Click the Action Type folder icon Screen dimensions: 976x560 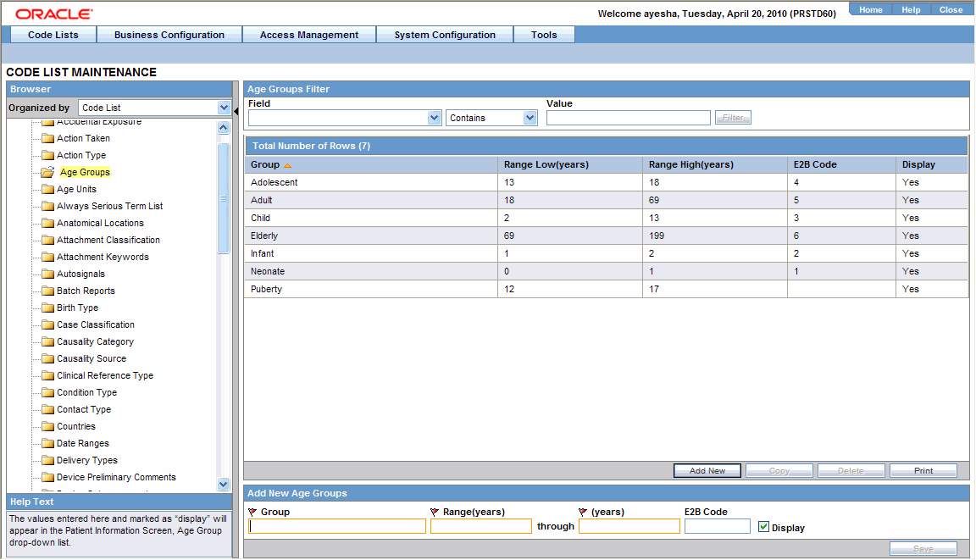(48, 155)
